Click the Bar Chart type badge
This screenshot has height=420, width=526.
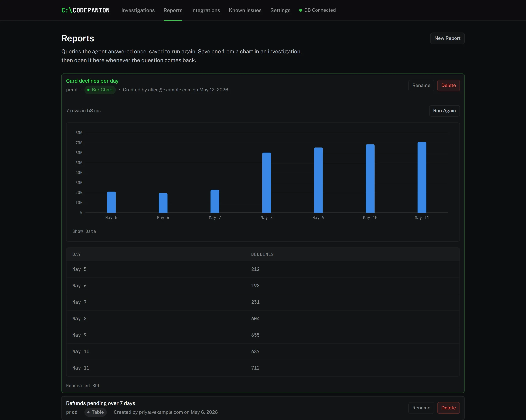tap(100, 90)
